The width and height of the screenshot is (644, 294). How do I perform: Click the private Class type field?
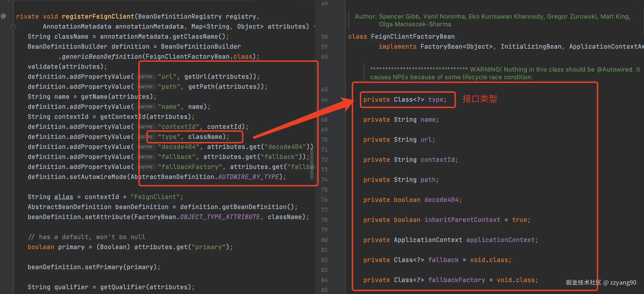(405, 100)
